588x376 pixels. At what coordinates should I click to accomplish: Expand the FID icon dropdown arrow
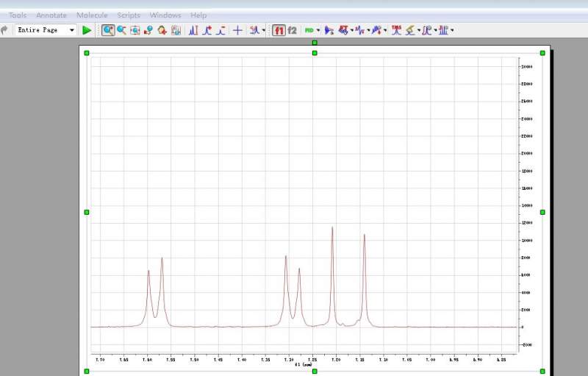pos(318,30)
